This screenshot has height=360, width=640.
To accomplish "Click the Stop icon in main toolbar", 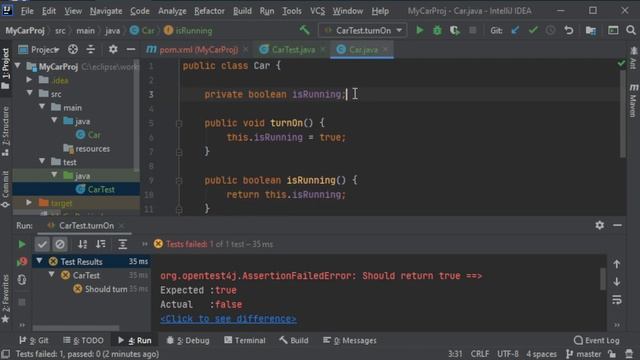I will click(473, 30).
